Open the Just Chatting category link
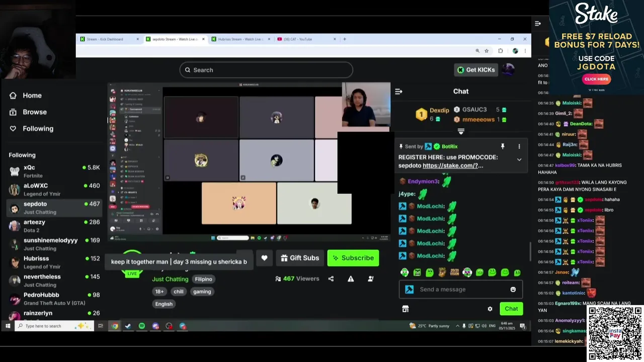The height and width of the screenshot is (362, 644). click(170, 279)
